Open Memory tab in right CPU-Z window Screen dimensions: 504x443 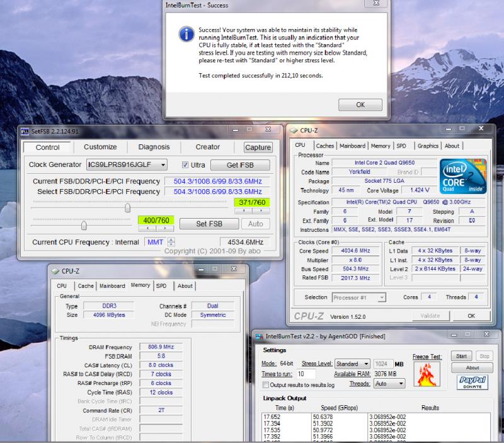coord(381,146)
